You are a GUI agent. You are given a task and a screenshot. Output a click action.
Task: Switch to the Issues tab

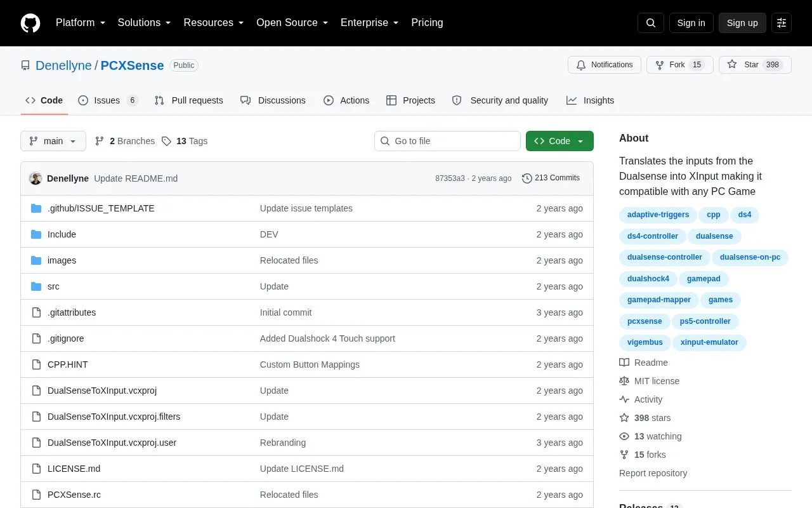pyautogui.click(x=108, y=100)
